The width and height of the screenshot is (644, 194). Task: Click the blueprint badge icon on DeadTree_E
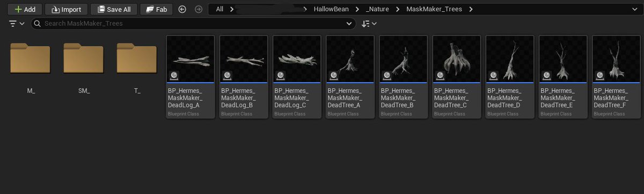546,76
